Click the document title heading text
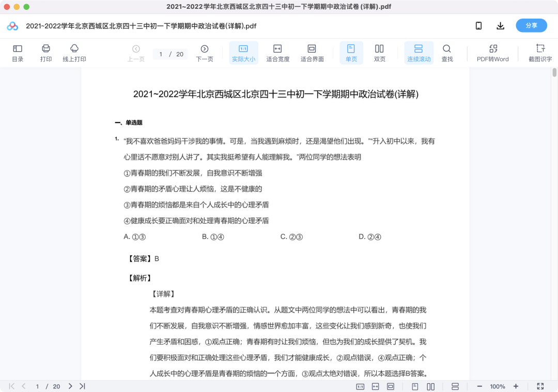558x392 pixels. click(276, 95)
